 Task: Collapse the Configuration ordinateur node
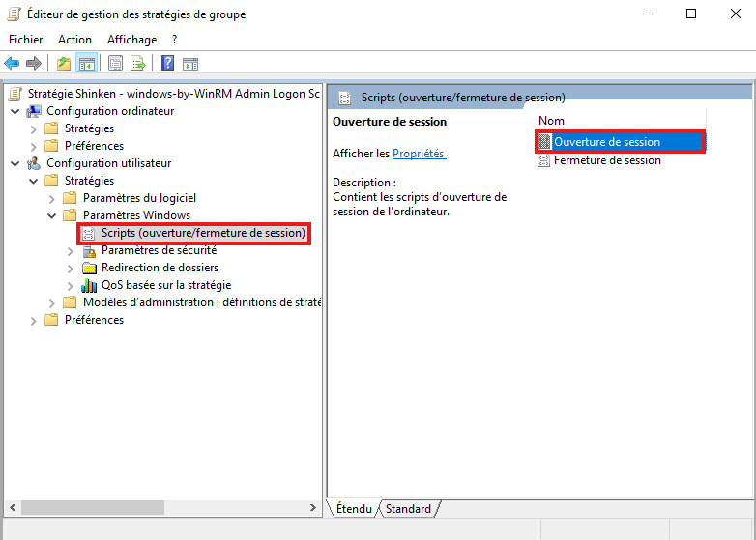(x=15, y=111)
